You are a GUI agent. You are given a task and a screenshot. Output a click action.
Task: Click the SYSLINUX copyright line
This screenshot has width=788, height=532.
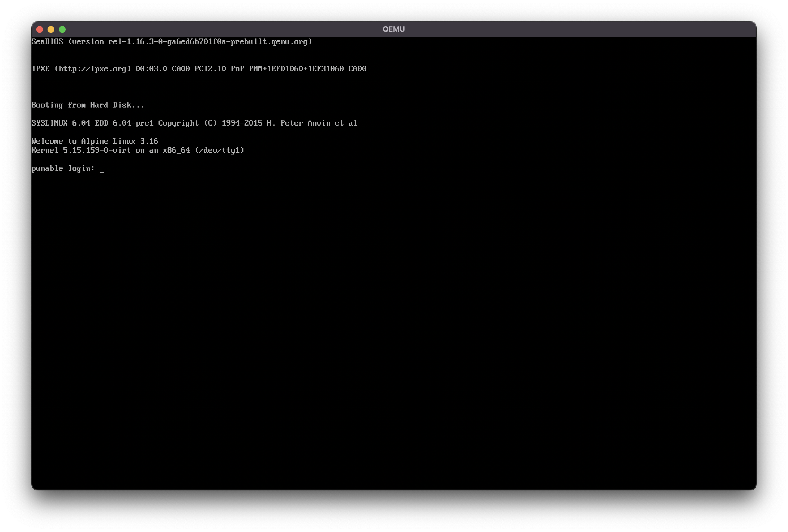click(x=194, y=123)
